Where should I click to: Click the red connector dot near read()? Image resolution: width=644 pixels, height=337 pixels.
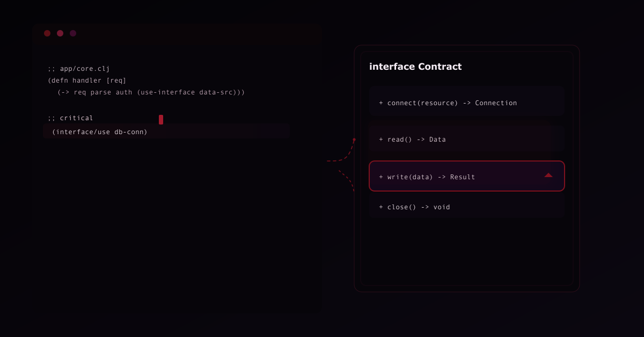(354, 140)
